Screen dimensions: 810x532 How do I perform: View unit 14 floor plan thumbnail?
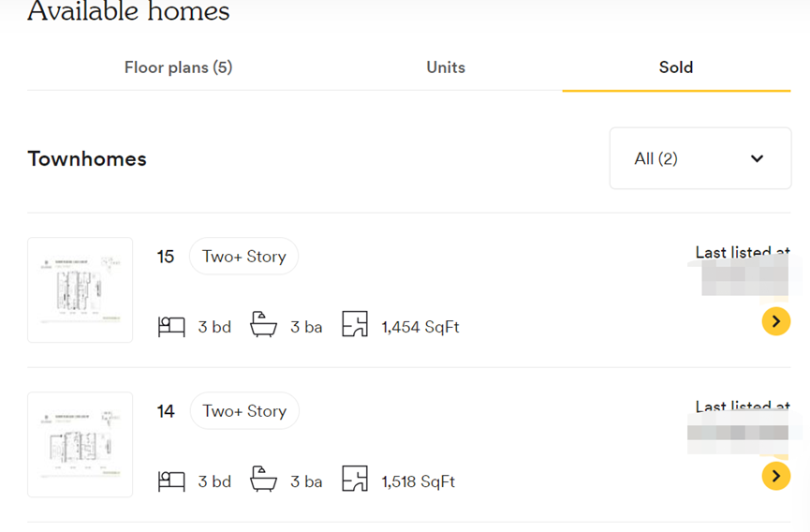(81, 444)
